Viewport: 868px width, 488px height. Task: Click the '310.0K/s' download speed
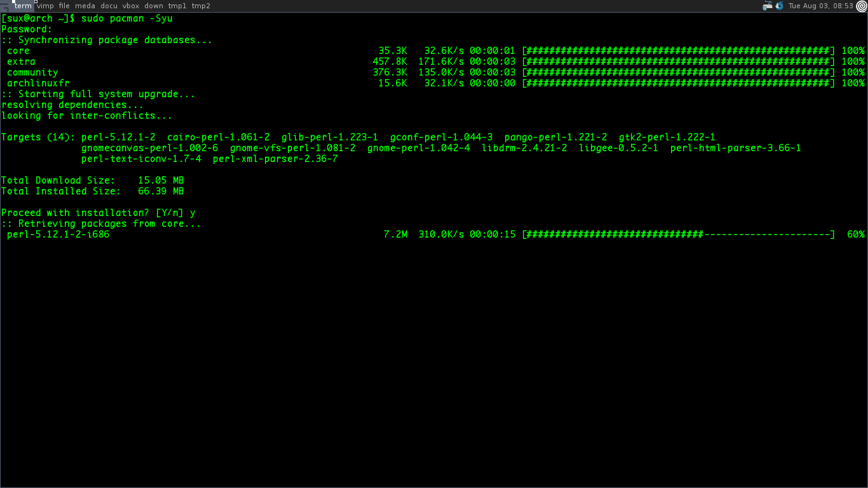442,234
